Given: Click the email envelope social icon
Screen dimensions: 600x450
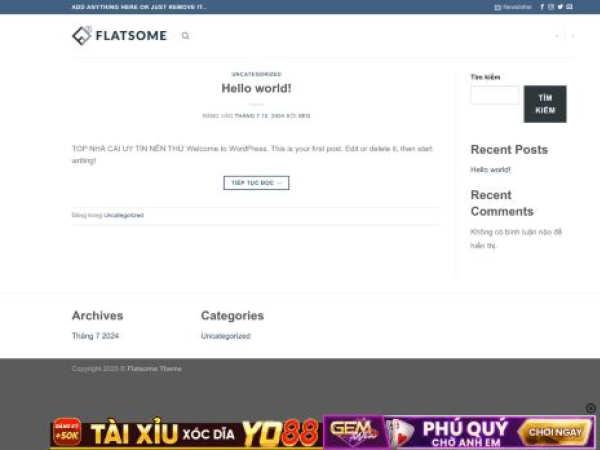Looking at the screenshot, I should (569, 7).
